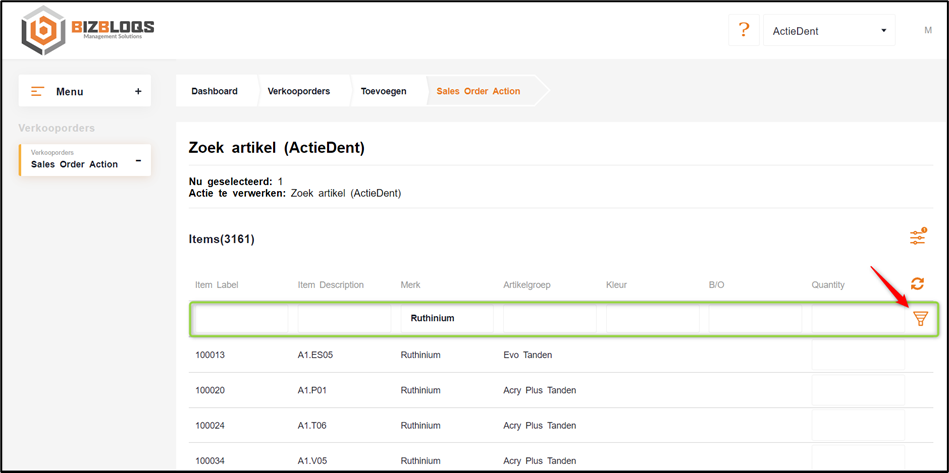The image size is (949, 473).
Task: Open the column settings sliders icon
Action: click(917, 237)
